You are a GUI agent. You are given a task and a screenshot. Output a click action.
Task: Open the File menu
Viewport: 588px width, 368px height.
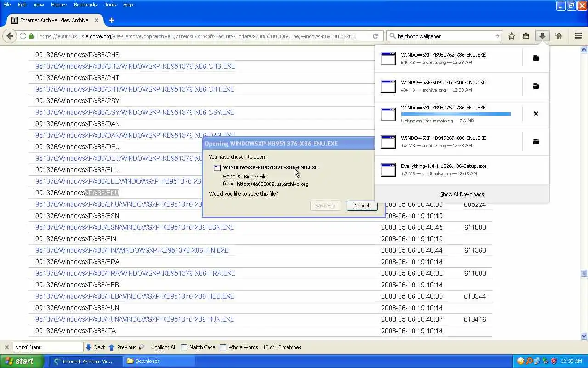point(7,5)
